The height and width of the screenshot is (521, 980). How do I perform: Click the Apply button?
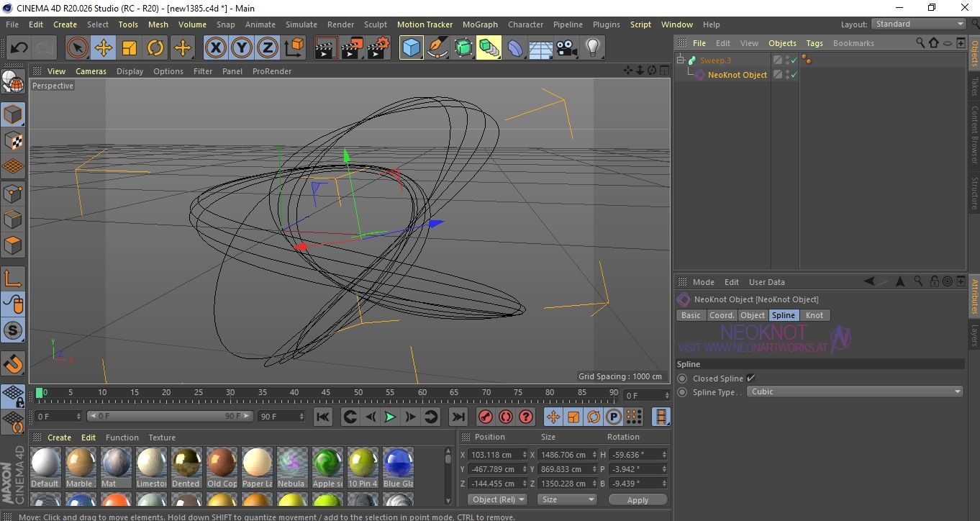[638, 499]
